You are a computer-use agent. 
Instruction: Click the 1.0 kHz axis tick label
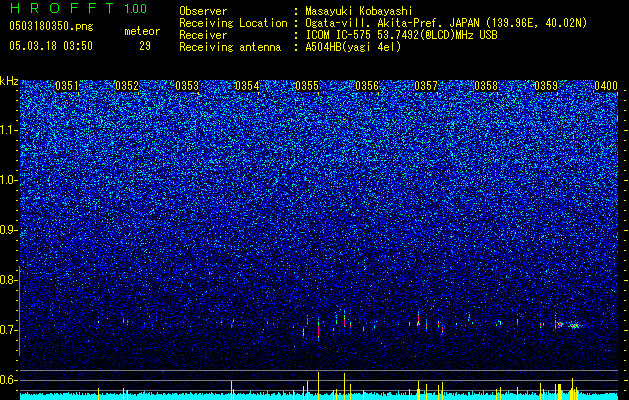7,181
